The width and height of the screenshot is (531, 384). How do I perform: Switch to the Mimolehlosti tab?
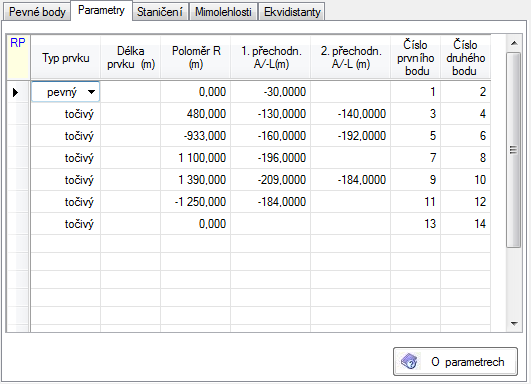(x=223, y=12)
